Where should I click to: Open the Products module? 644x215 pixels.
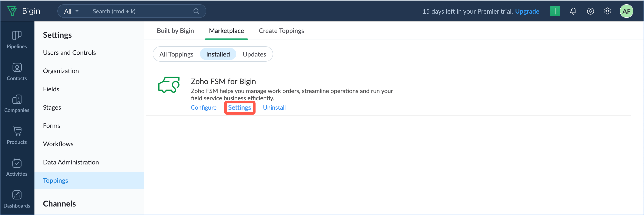click(x=17, y=135)
